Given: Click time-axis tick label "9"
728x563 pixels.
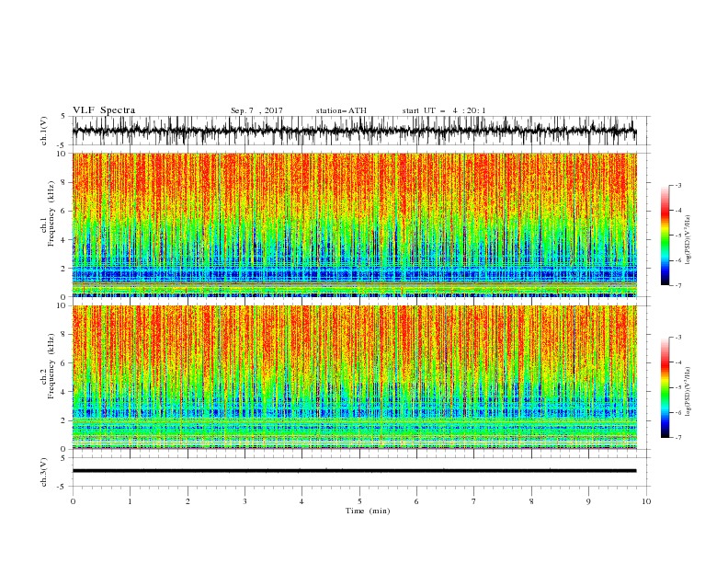Looking at the screenshot, I should point(588,501).
